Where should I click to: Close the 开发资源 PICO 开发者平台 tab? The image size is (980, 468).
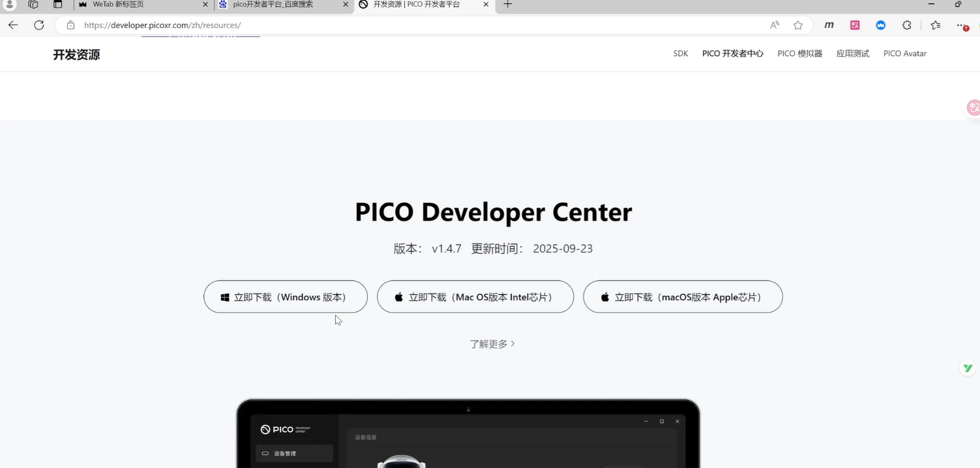pos(486,5)
